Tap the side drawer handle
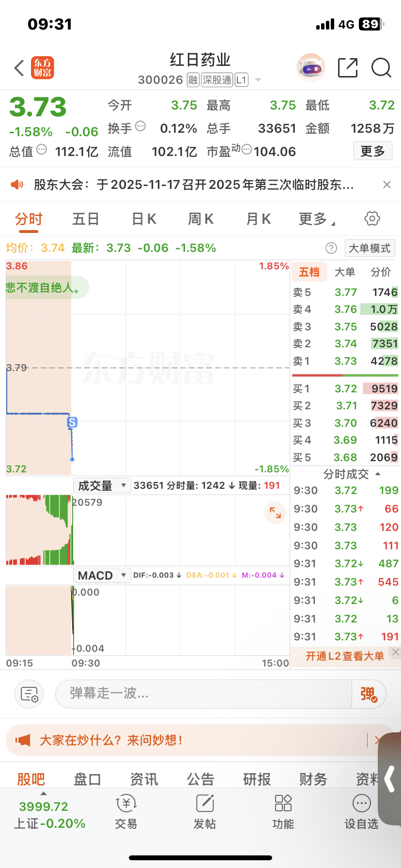Image resolution: width=401 pixels, height=868 pixels. point(390,778)
